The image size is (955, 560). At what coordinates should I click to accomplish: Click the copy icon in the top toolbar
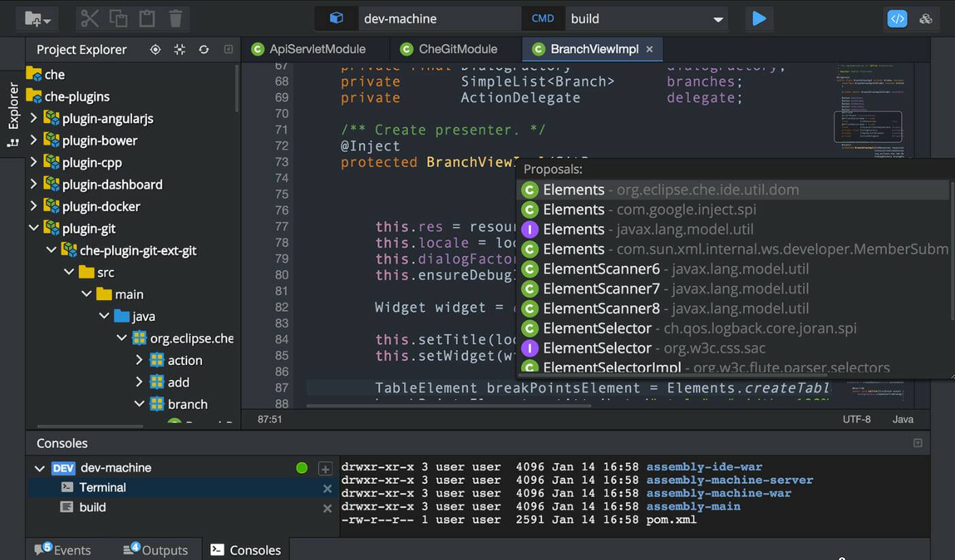(x=119, y=18)
